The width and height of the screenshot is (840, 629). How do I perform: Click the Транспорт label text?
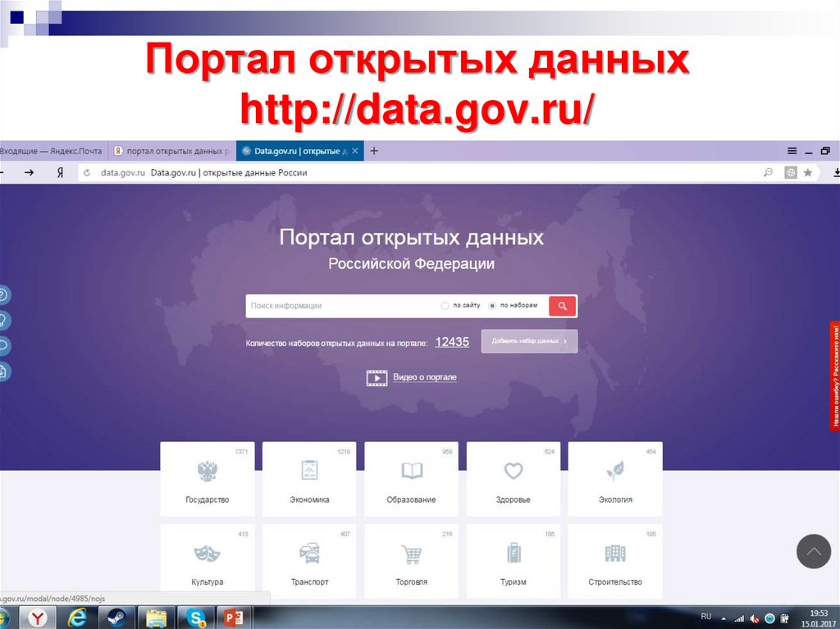click(309, 582)
